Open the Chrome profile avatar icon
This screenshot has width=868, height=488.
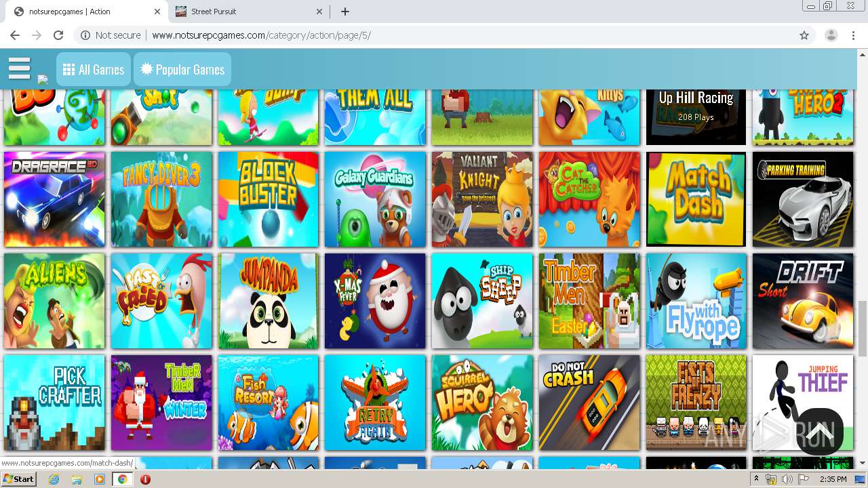tap(831, 35)
